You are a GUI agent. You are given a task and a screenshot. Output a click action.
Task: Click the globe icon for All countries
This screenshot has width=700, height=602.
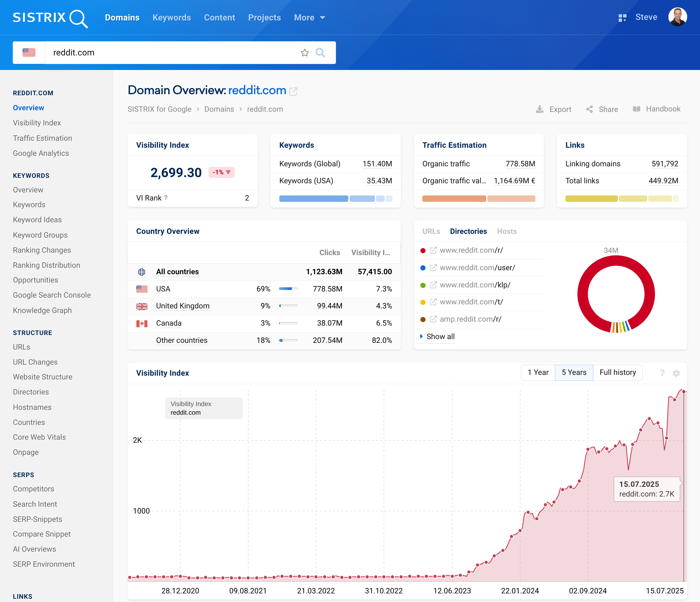142,272
